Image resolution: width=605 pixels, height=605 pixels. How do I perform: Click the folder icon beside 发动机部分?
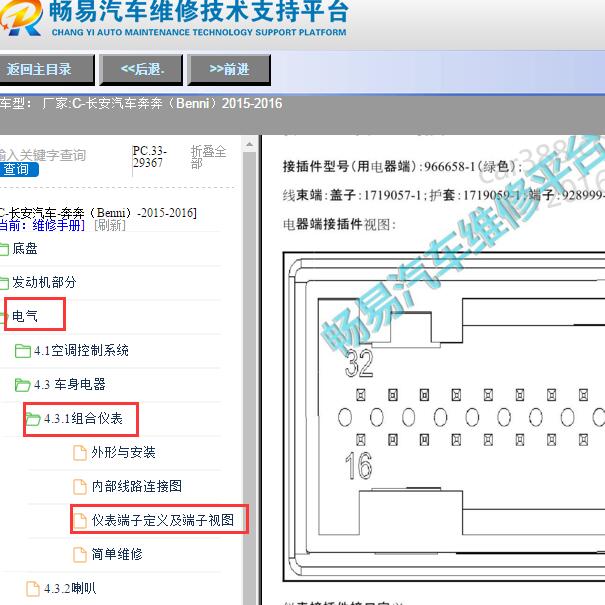point(4,283)
